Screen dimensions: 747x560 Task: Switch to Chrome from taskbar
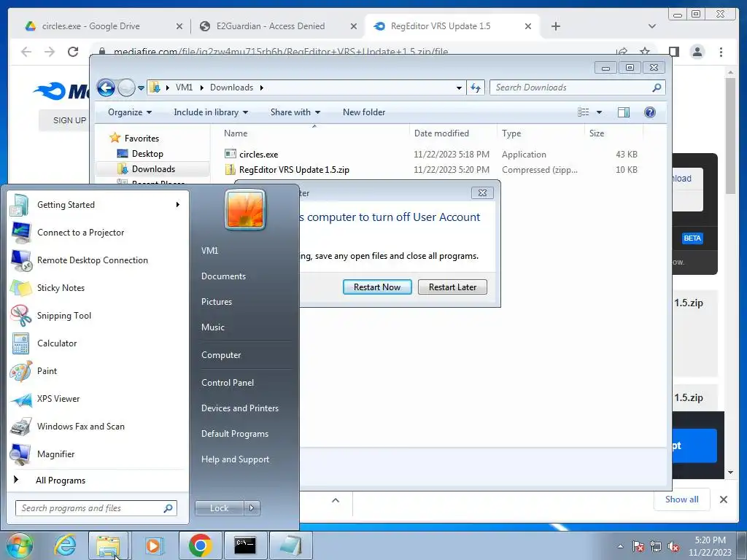click(200, 545)
